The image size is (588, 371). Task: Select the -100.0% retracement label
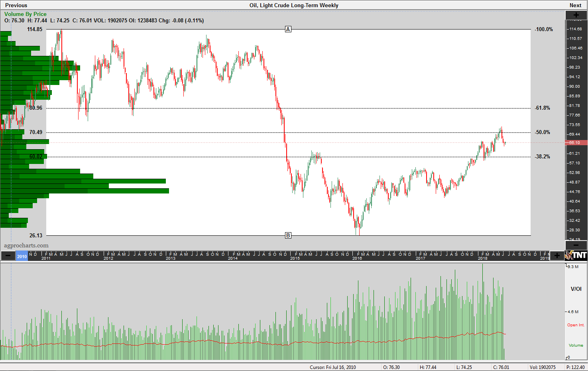tap(544, 29)
